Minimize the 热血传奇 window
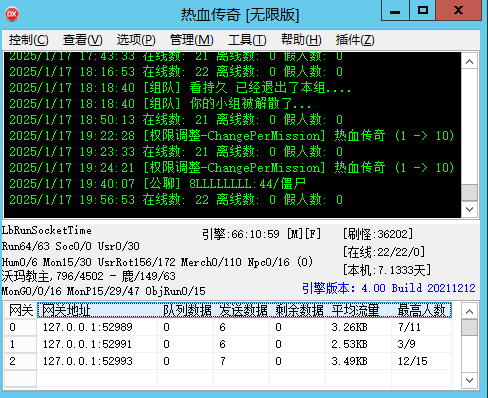The height and width of the screenshot is (398, 488). tap(395, 11)
